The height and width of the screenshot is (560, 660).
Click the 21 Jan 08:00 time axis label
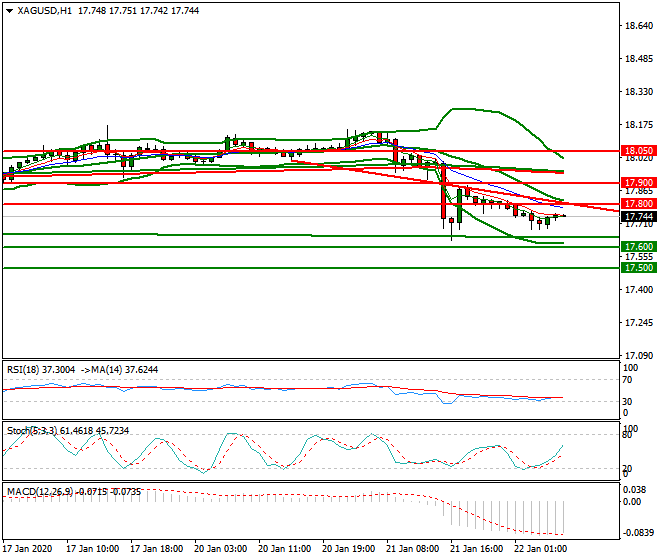pos(412,549)
